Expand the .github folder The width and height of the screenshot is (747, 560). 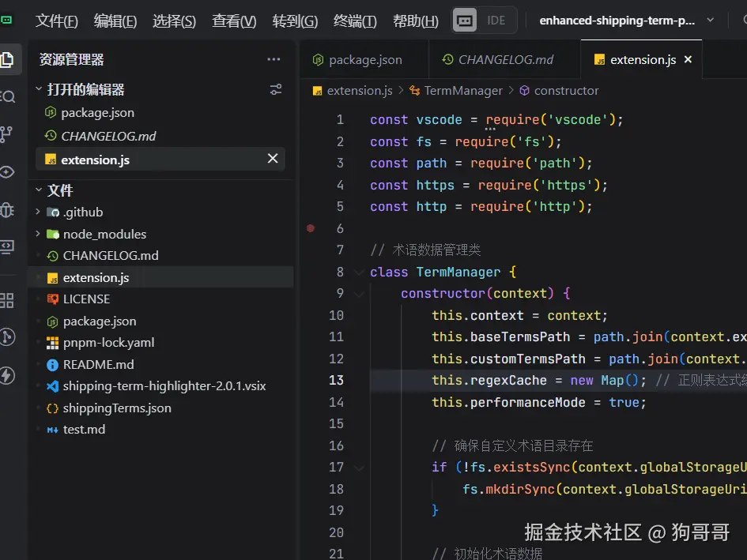click(x=38, y=212)
